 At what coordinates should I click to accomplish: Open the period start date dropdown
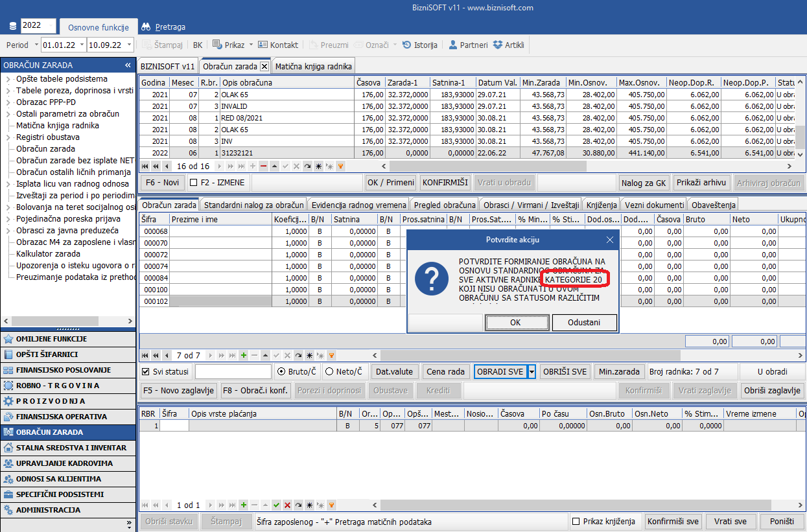pos(82,45)
